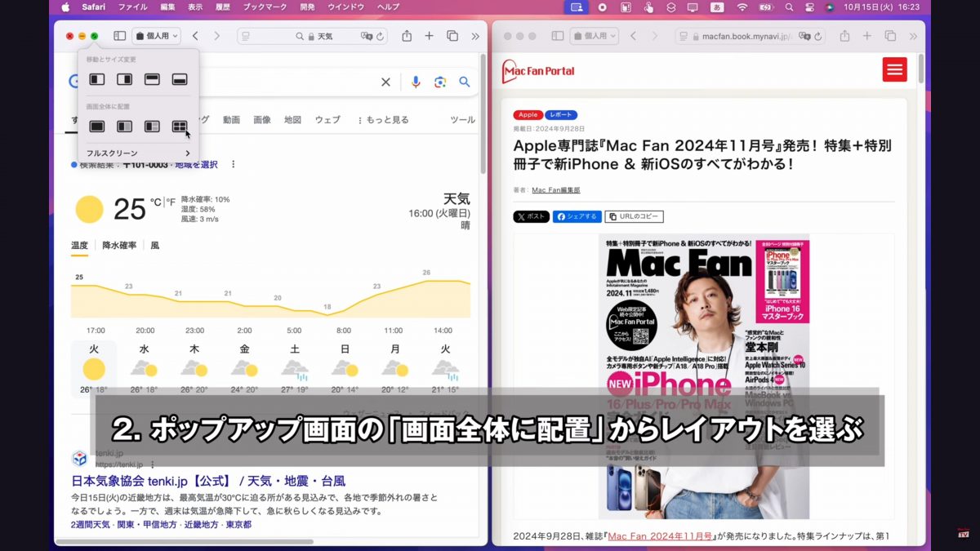Open the ファイル menu
Image resolution: width=980 pixels, height=551 pixels.
133,7
